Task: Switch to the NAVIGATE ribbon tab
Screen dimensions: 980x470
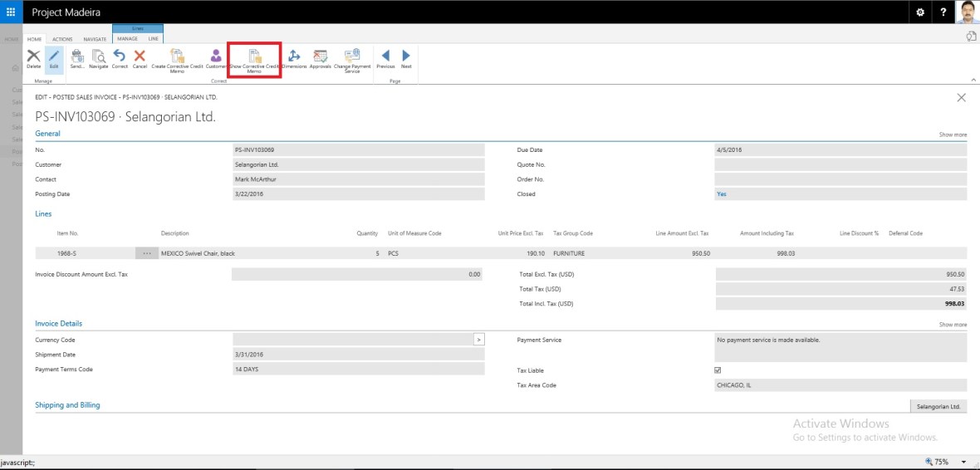Action: coord(95,39)
